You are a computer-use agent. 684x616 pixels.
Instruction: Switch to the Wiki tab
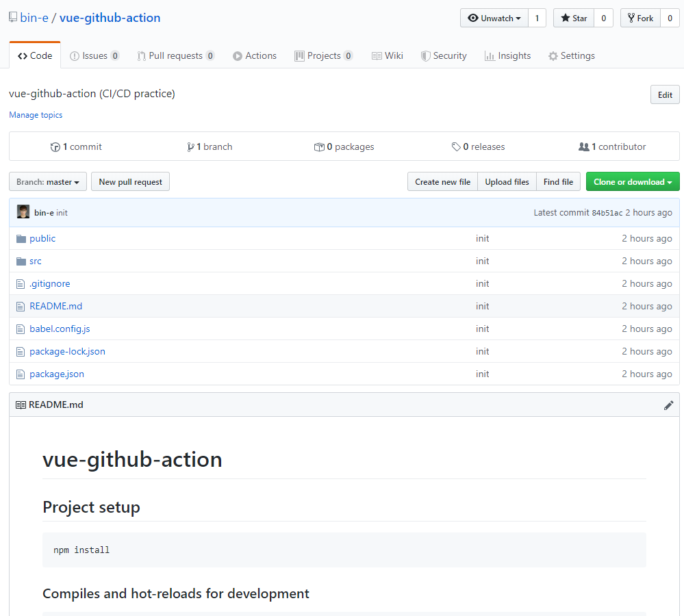click(387, 56)
